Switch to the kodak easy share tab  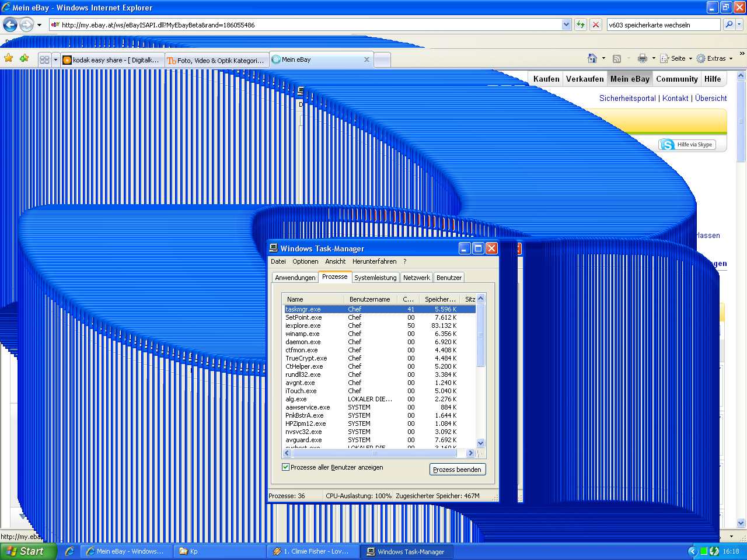click(x=112, y=60)
